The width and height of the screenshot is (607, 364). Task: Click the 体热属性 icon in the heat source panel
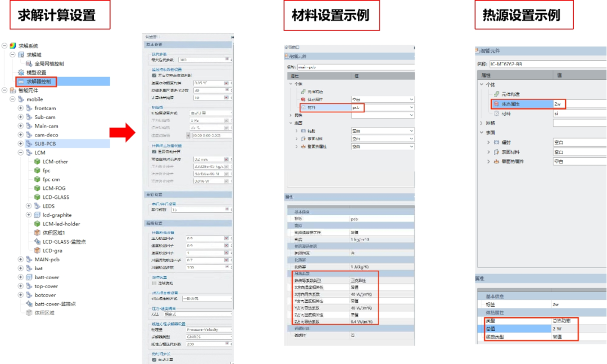(x=496, y=103)
